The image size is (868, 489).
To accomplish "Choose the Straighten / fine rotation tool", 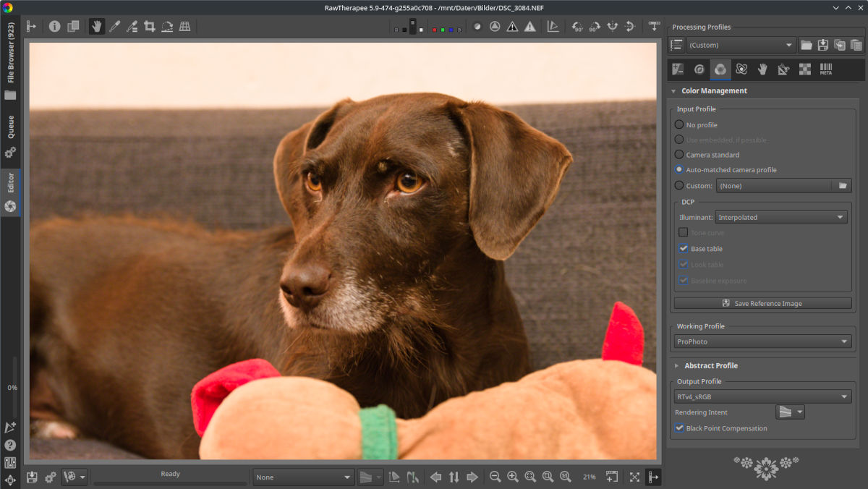I will click(x=167, y=27).
